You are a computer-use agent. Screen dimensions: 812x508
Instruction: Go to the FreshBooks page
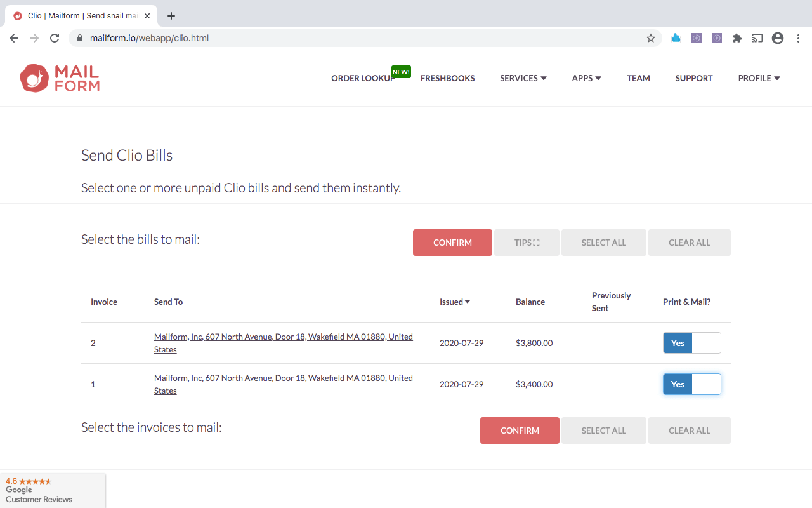[448, 78]
